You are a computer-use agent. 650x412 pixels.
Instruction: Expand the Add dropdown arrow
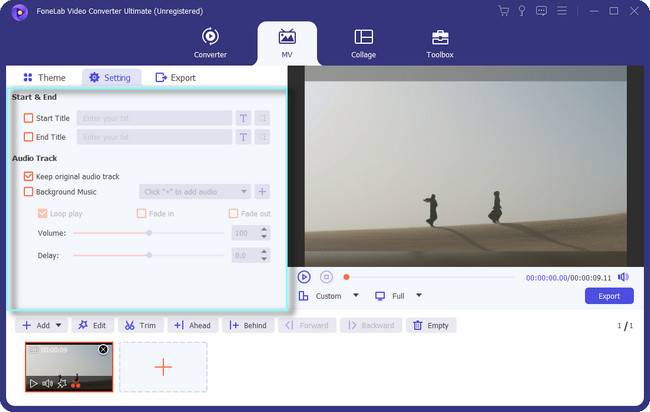point(58,325)
